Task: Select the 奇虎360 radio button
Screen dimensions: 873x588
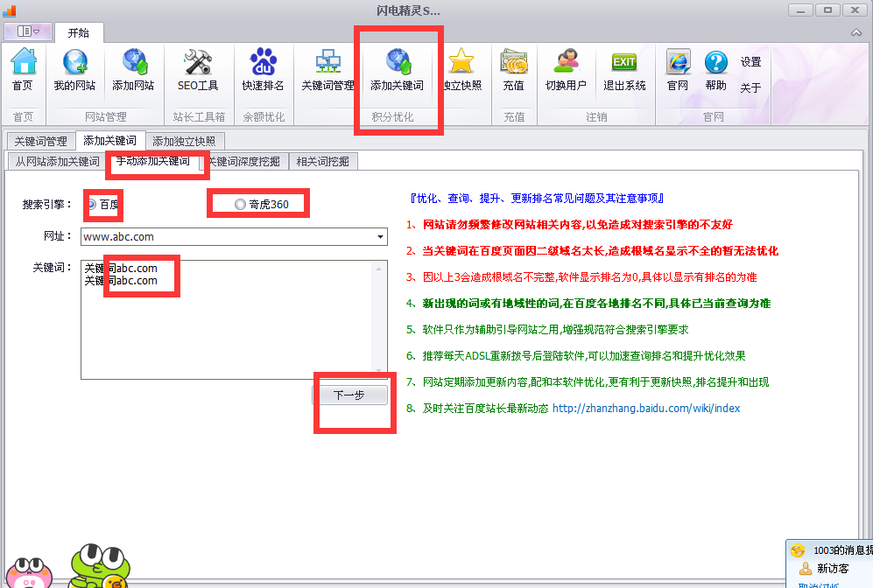Action: pos(241,204)
